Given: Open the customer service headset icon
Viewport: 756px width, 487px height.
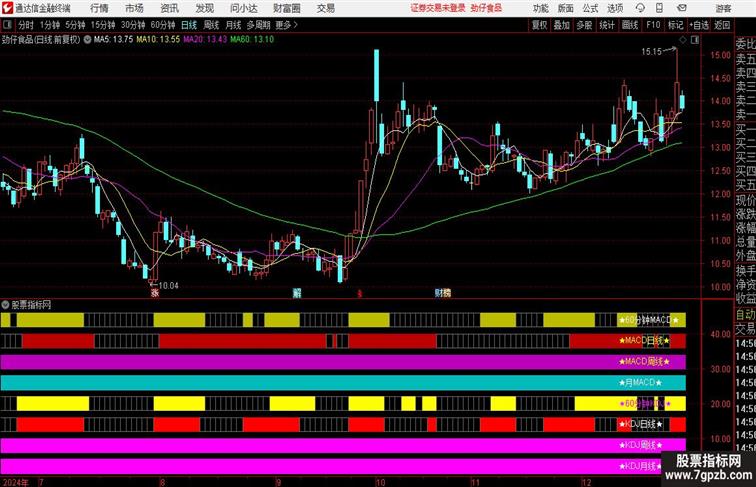Looking at the screenshot, I should (x=640, y=8).
